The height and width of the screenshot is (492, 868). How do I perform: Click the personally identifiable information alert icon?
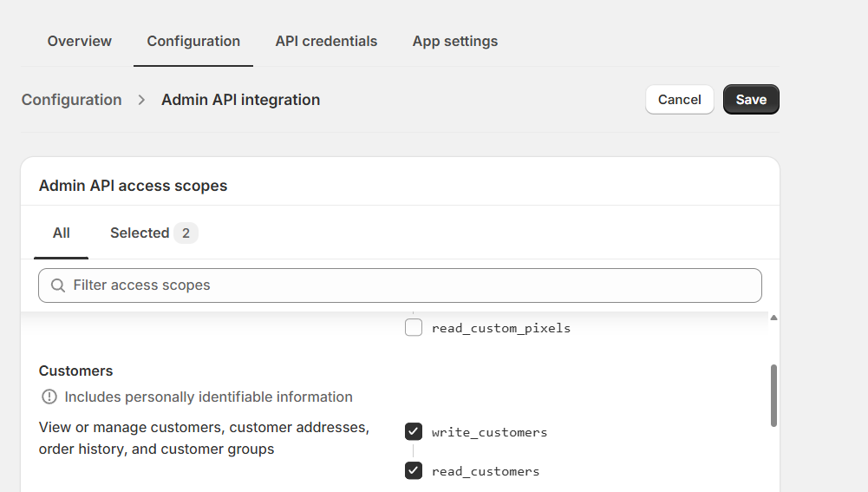click(x=49, y=397)
